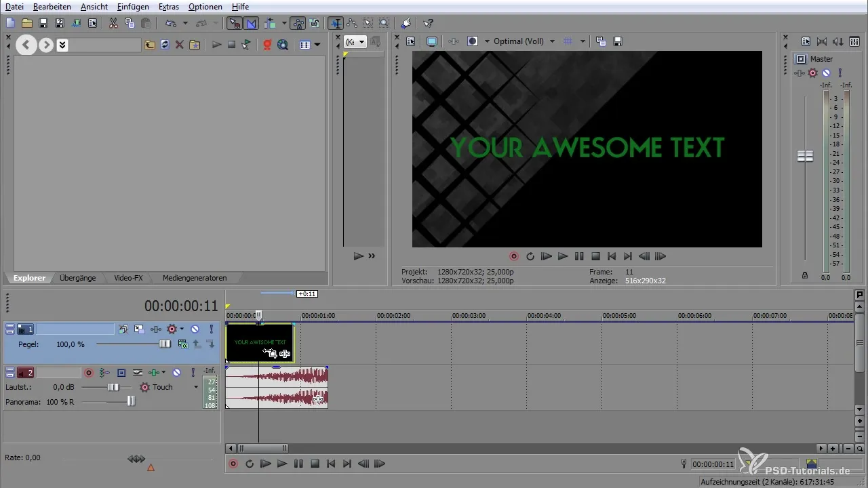The height and width of the screenshot is (488, 868).
Task: Arm audio track 2 for recording
Action: (x=88, y=372)
